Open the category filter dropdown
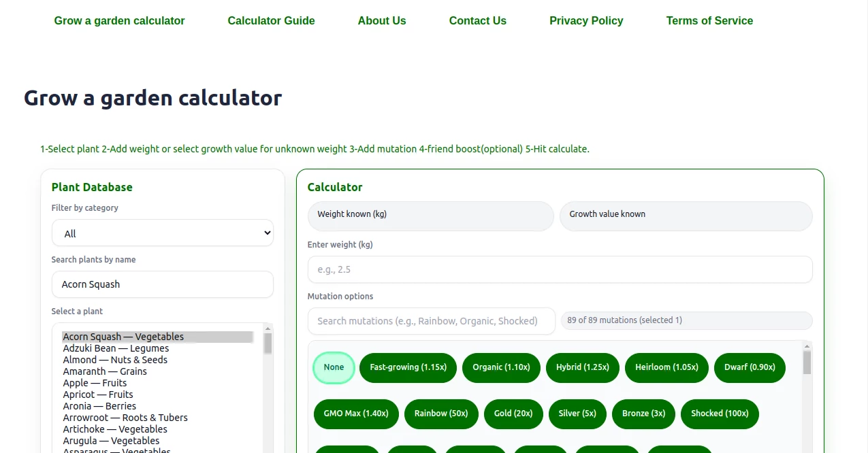The width and height of the screenshot is (868, 453). click(162, 233)
